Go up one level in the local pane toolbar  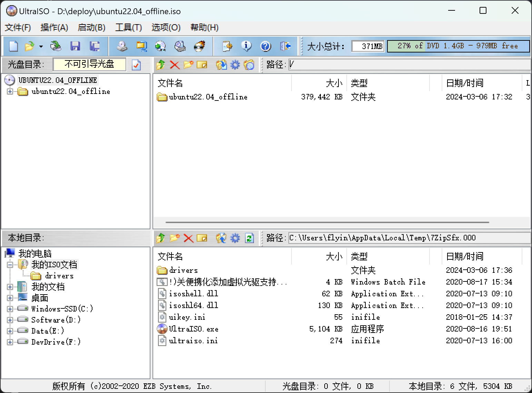point(160,238)
